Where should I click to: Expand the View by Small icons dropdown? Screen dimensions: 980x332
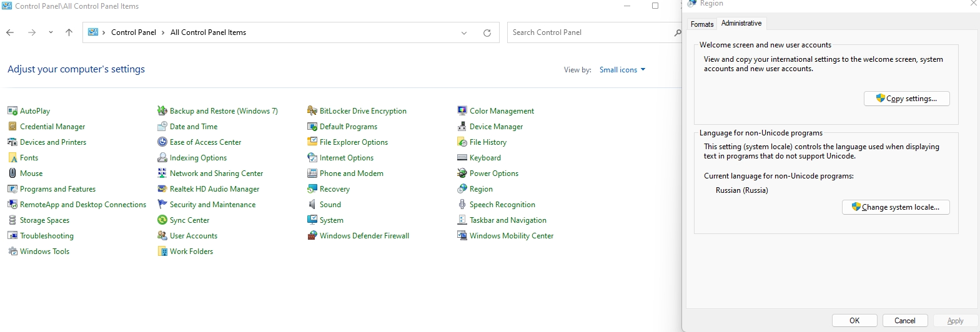click(x=622, y=70)
